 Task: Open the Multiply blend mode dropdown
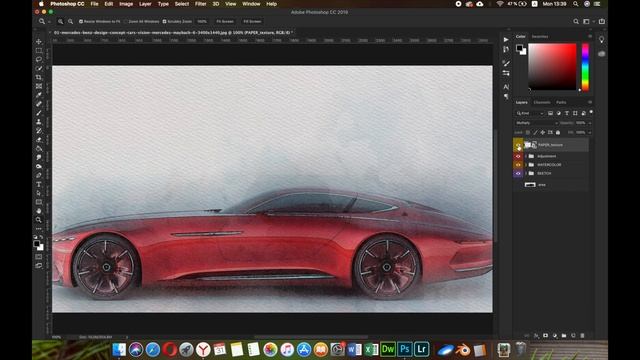tap(536, 123)
